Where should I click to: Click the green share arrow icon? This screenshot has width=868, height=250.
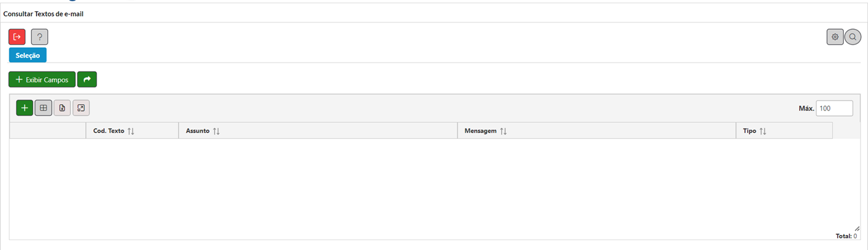coord(87,79)
